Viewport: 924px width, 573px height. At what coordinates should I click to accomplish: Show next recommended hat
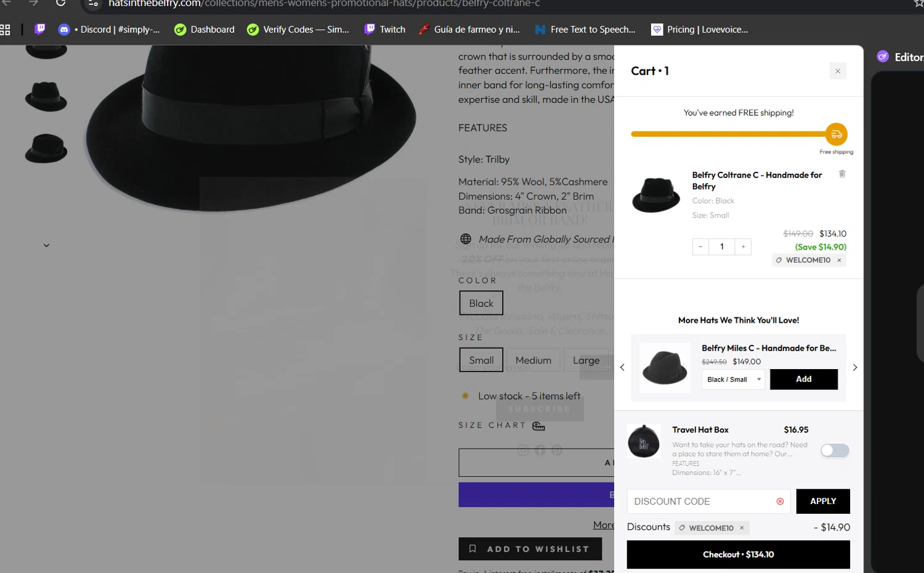pyautogui.click(x=854, y=367)
